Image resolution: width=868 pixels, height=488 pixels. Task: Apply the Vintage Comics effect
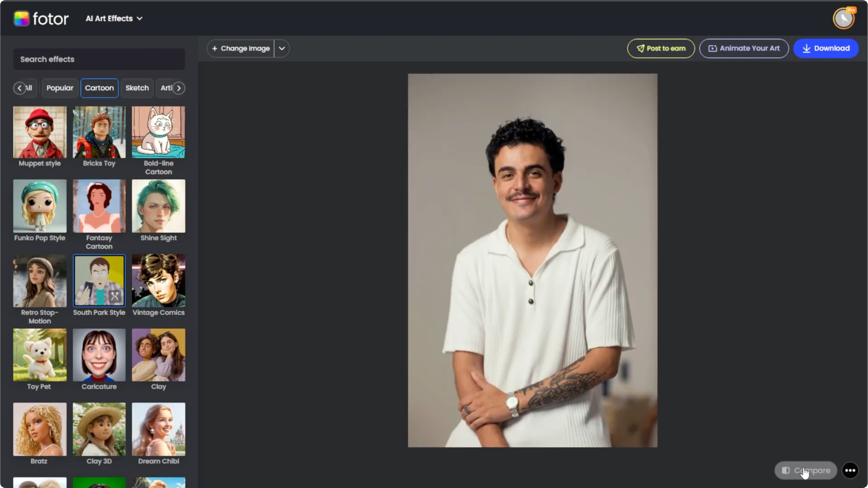(x=158, y=281)
